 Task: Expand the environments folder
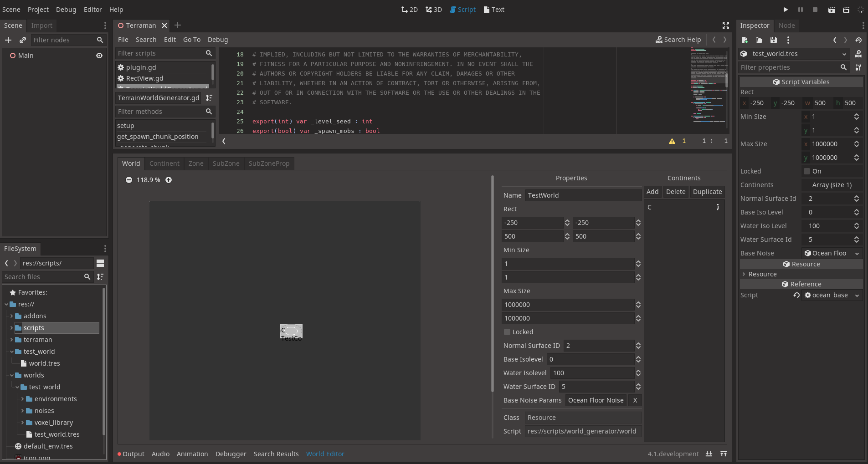point(22,399)
